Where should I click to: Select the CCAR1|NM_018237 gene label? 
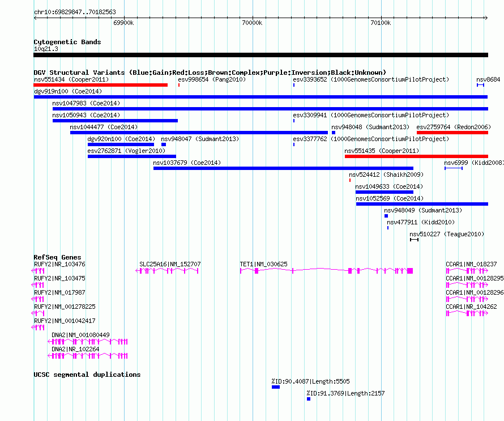coord(471,264)
